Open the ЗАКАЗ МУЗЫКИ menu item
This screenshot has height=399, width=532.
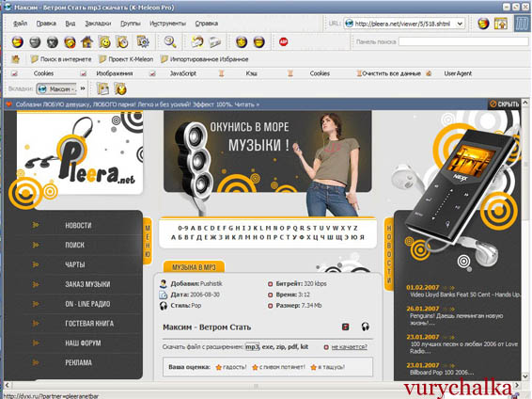pyautogui.click(x=87, y=284)
